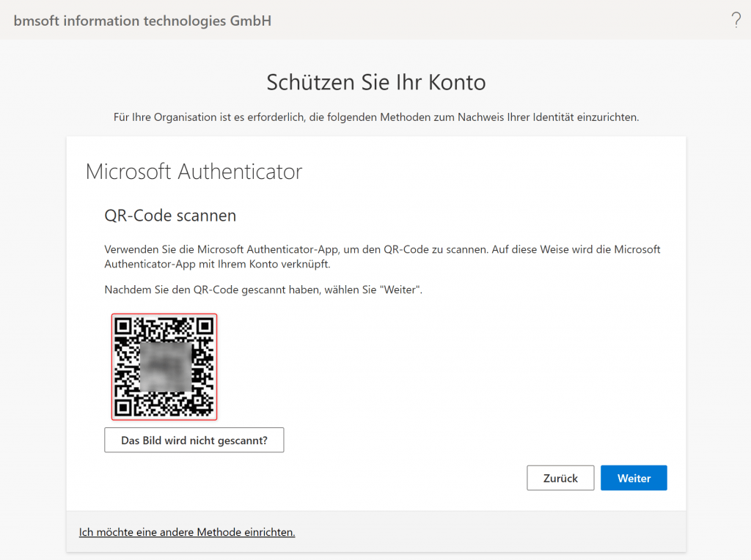The width and height of the screenshot is (751, 560).
Task: Go back using the Zurück button
Action: [560, 477]
